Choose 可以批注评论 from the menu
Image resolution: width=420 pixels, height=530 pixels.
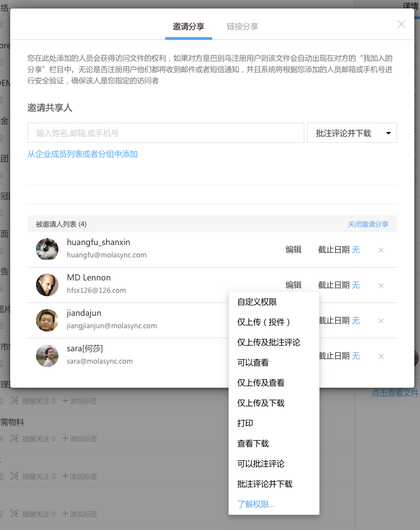(x=274, y=464)
